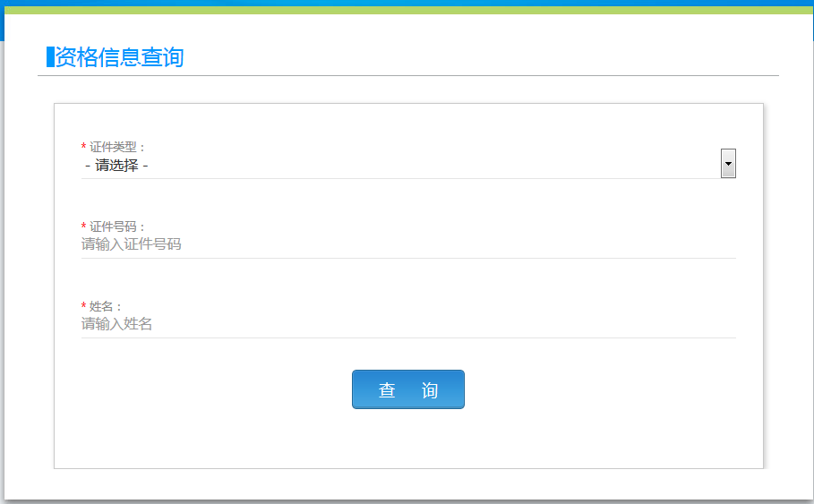Click red asterisk beside 姓名
The height and width of the screenshot is (504, 814).
coord(84,306)
